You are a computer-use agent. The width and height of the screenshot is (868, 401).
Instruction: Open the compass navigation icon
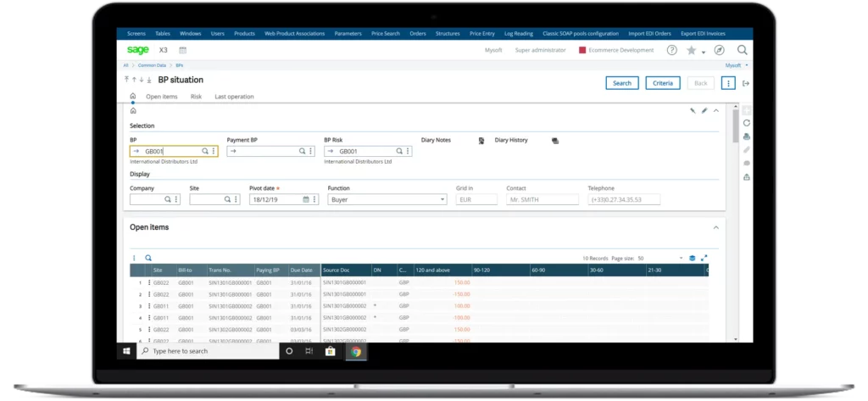coord(719,50)
